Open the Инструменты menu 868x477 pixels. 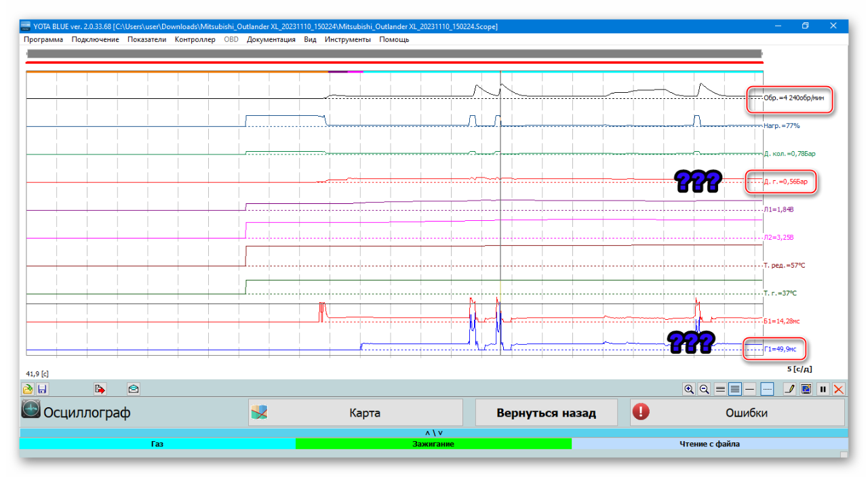pos(347,39)
